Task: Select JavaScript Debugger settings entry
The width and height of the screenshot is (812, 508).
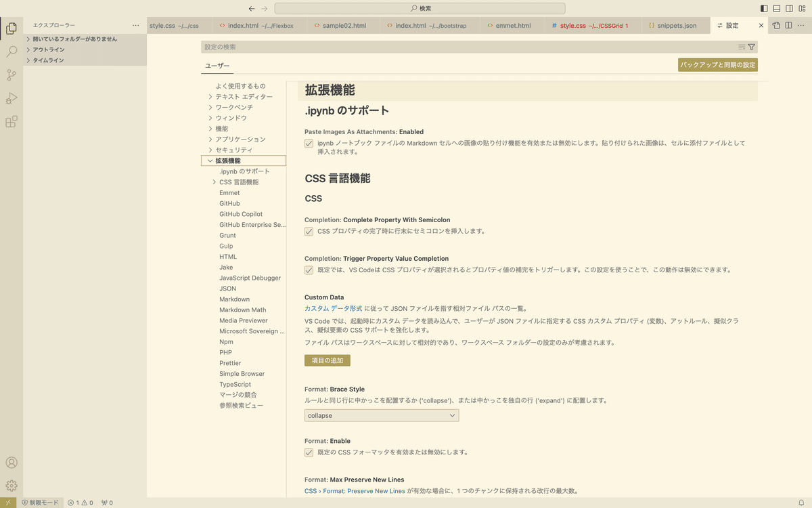Action: click(250, 278)
